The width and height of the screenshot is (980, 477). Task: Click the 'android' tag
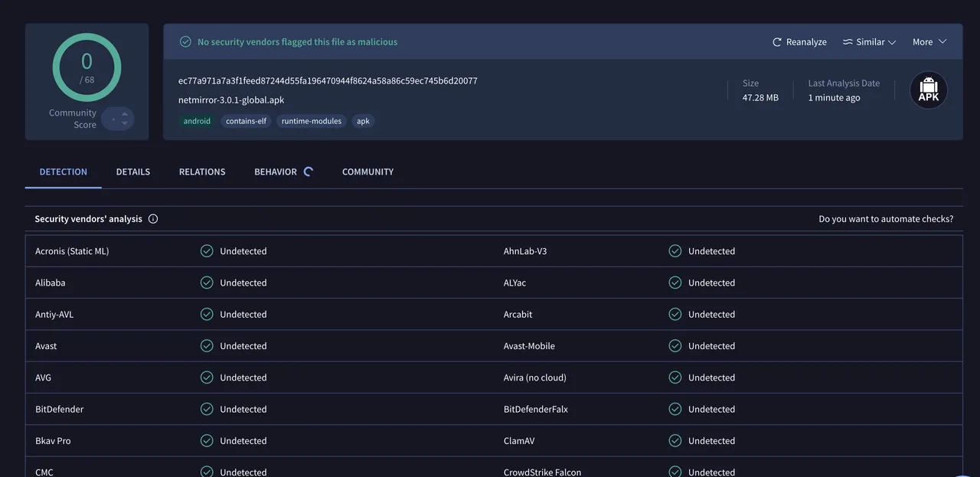pyautogui.click(x=197, y=121)
